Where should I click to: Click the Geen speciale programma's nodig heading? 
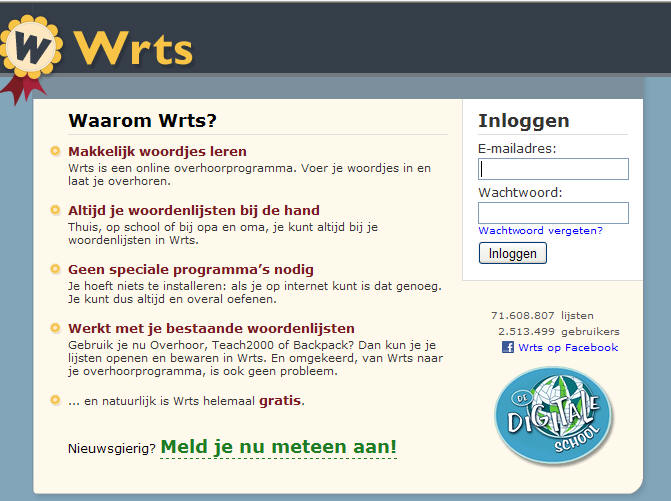[191, 270]
